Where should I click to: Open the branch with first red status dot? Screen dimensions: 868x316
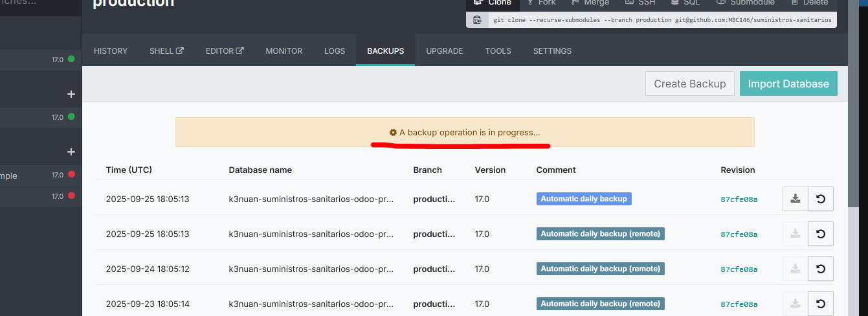point(39,175)
